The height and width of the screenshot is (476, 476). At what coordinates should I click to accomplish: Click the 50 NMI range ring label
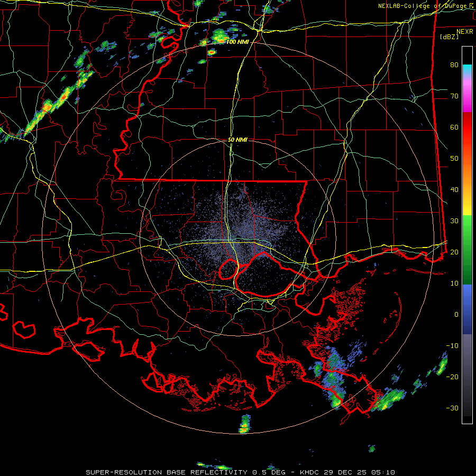[x=237, y=140]
